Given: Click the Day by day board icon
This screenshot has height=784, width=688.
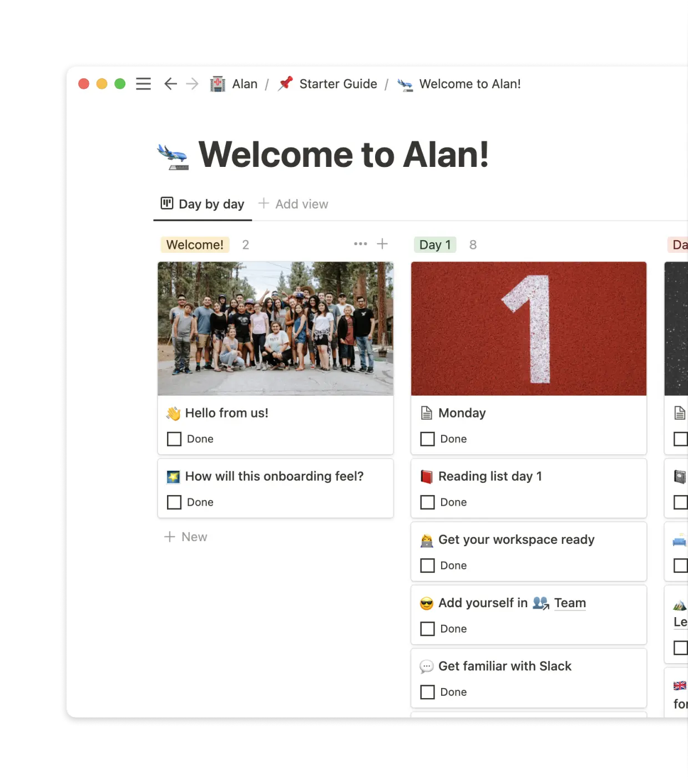Looking at the screenshot, I should 166,203.
